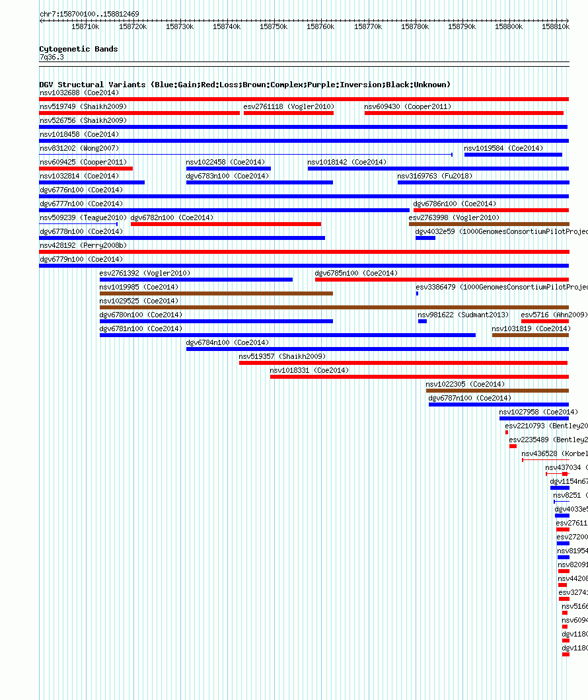
Task: Open dgv6784n100 (Coe2014) label
Action: pos(227,342)
